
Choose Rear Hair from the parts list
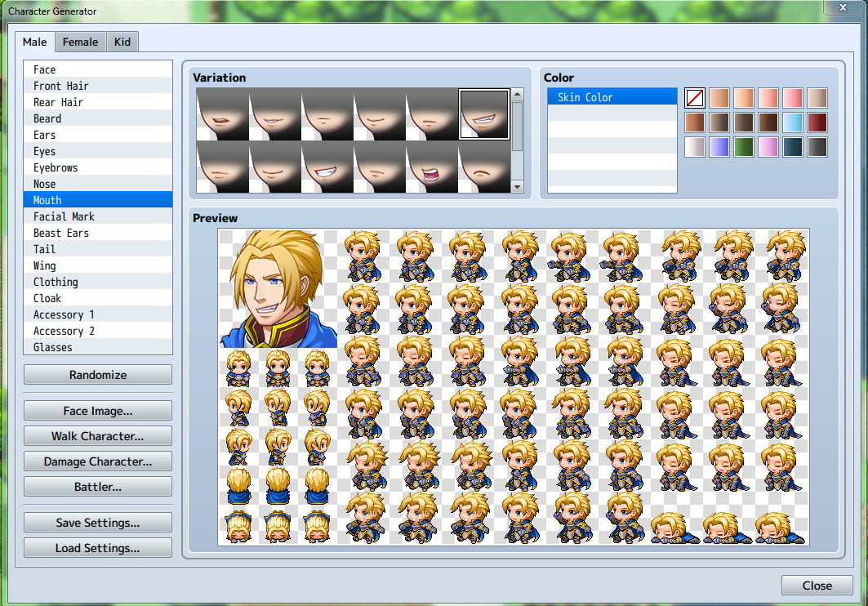[x=98, y=102]
